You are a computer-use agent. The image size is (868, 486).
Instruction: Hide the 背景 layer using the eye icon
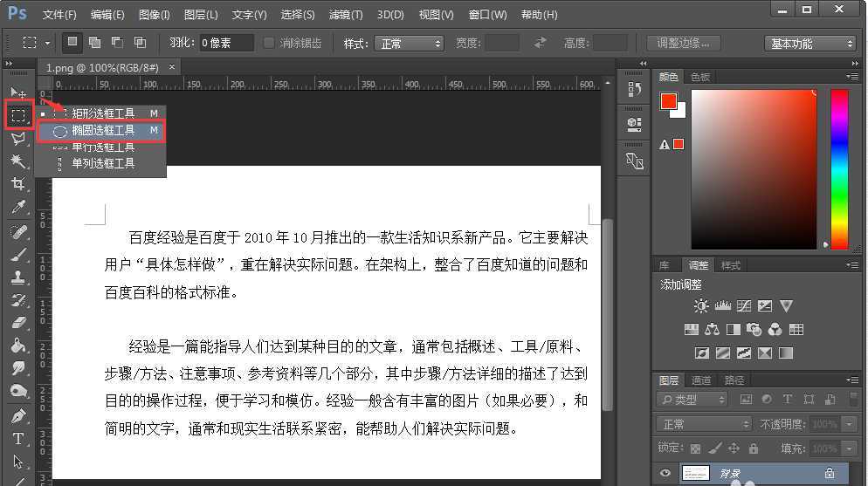click(x=665, y=473)
